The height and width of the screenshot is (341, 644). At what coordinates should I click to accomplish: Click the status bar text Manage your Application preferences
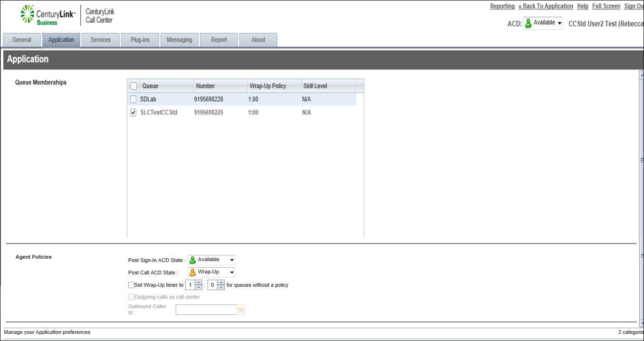(x=47, y=332)
